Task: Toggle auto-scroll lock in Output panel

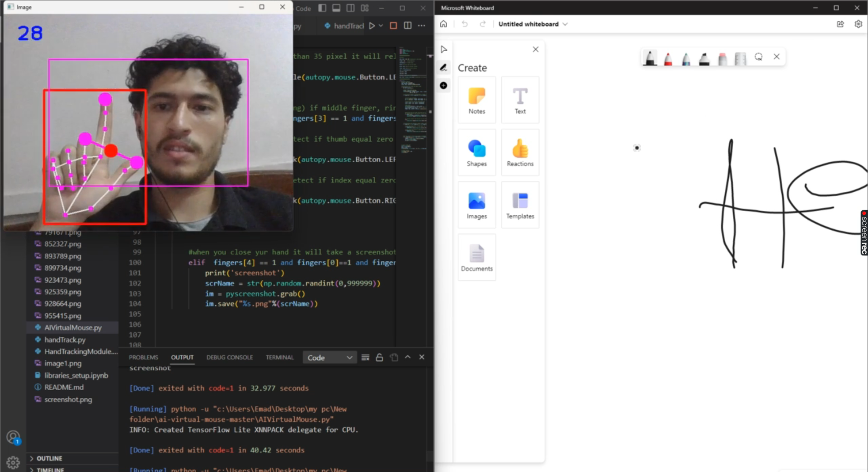Action: coord(379,357)
